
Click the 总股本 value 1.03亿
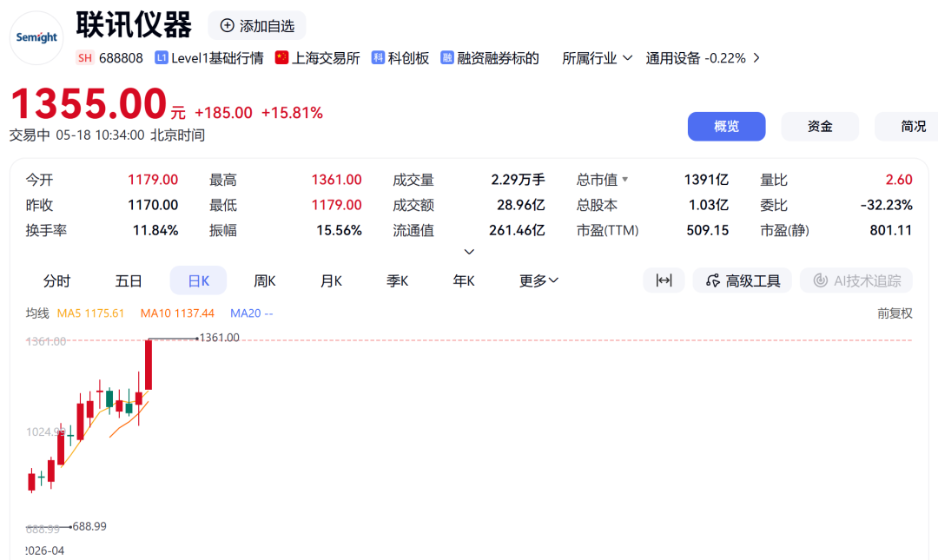point(709,205)
